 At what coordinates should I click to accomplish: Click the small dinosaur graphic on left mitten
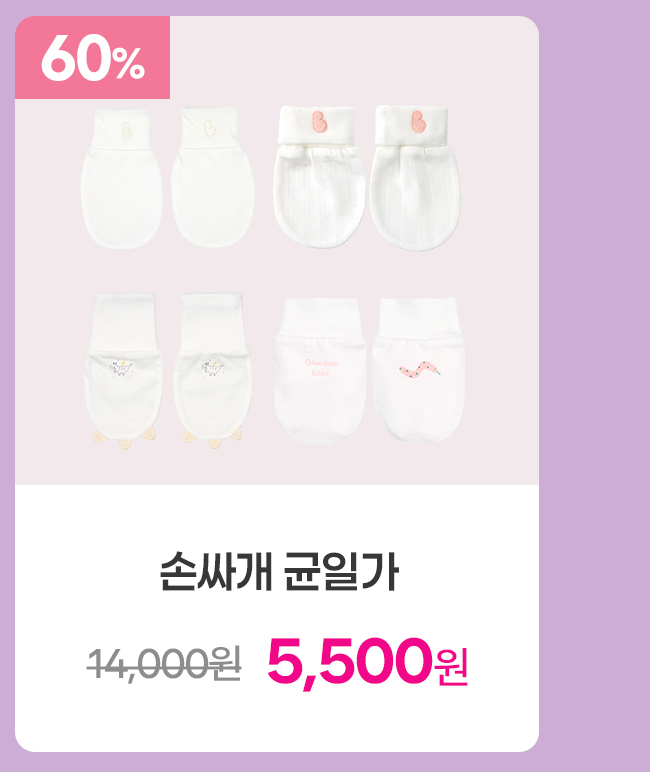(121, 368)
